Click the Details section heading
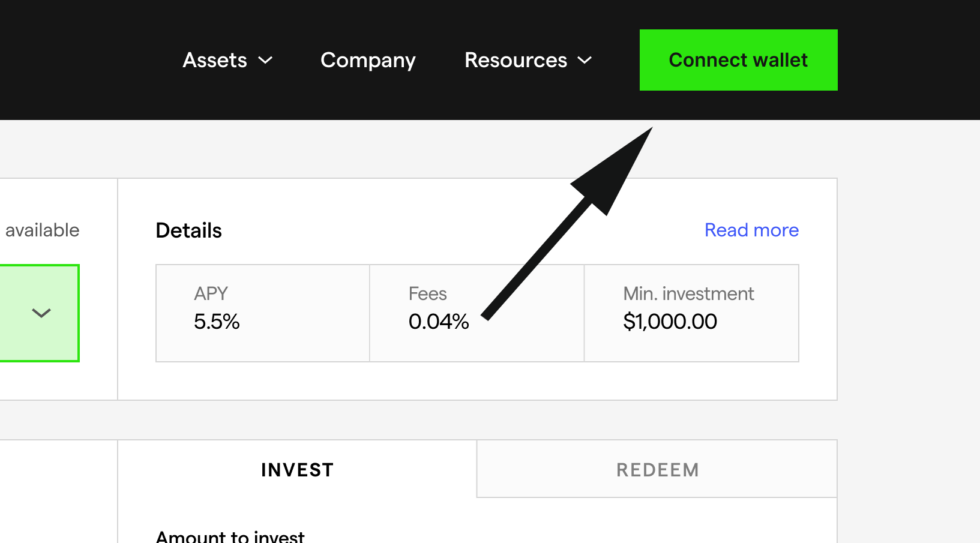This screenshot has width=980, height=543. 188,230
